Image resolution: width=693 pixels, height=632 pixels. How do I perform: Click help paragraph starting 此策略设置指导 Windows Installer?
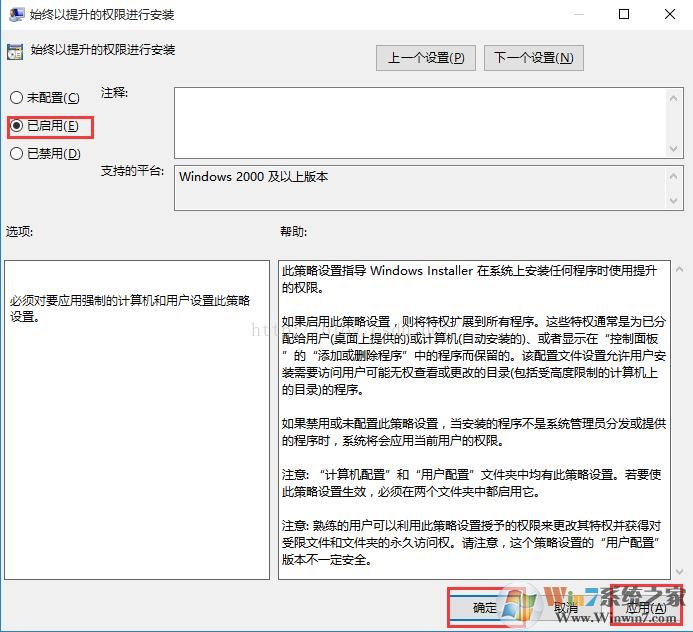[469, 279]
